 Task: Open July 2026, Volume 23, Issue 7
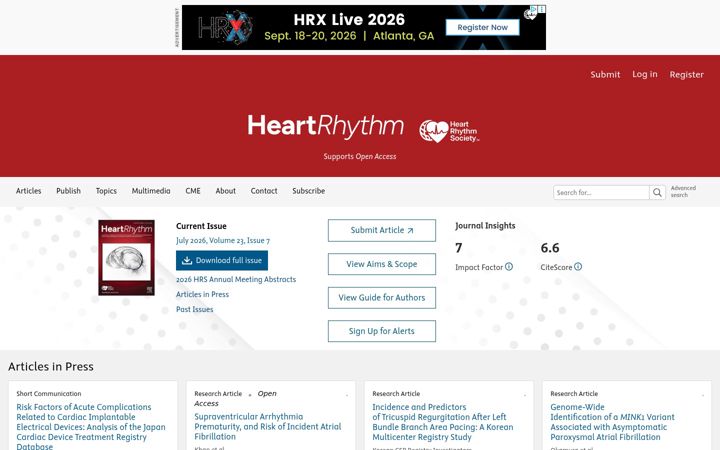click(x=223, y=241)
